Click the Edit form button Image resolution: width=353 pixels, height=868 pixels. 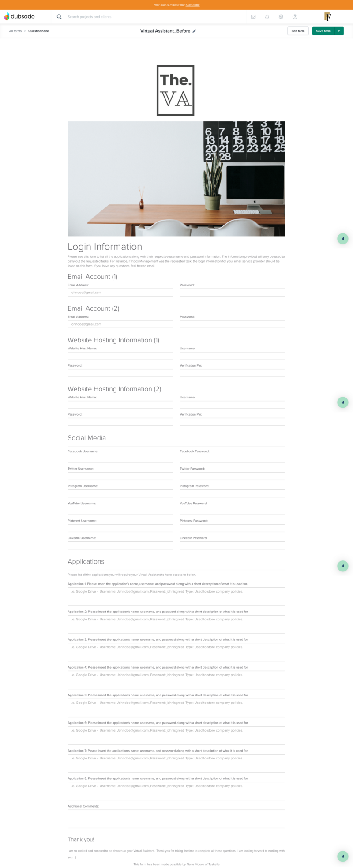click(298, 31)
